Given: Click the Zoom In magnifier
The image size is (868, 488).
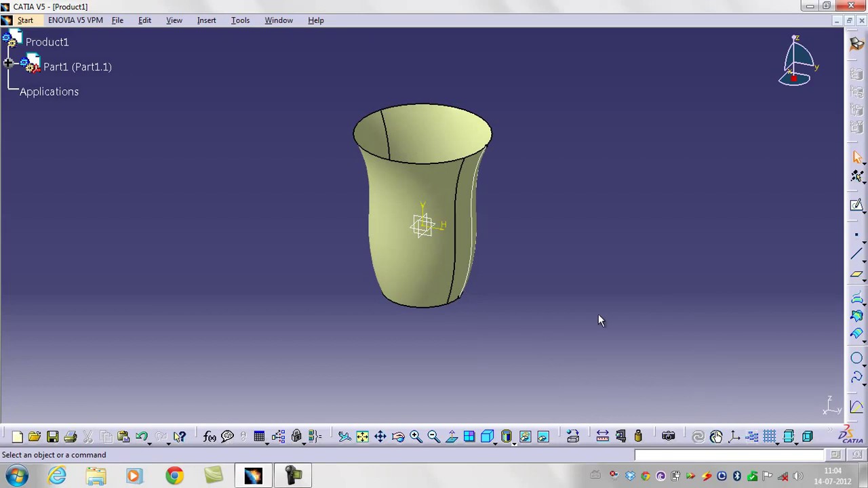Looking at the screenshot, I should coord(416,437).
